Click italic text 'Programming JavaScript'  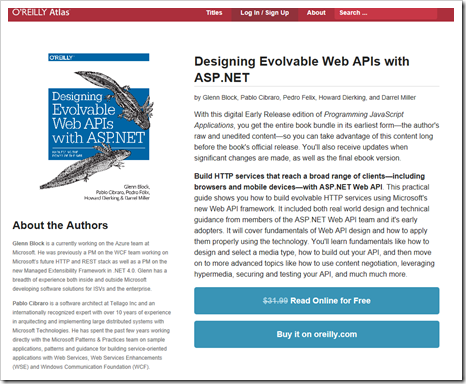364,114
